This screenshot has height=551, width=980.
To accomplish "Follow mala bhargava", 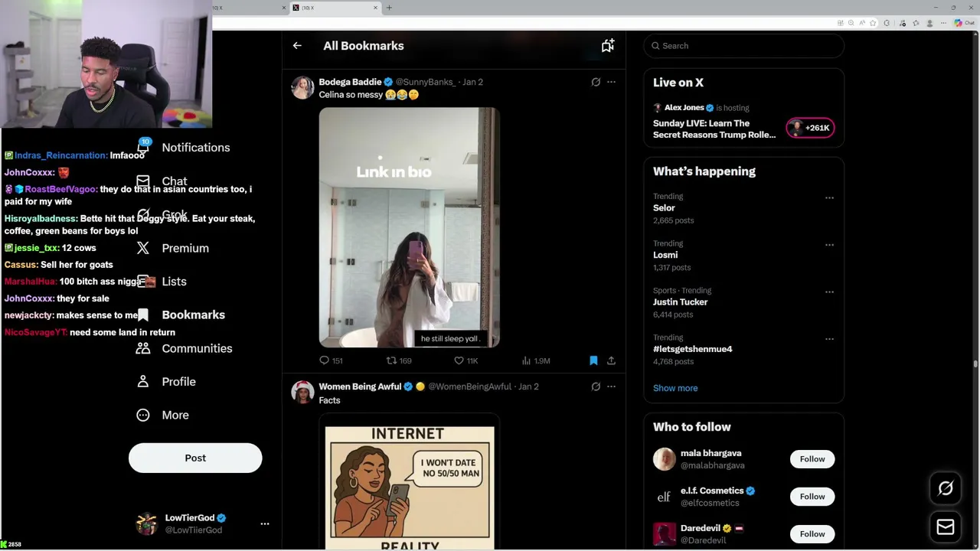I will point(812,459).
